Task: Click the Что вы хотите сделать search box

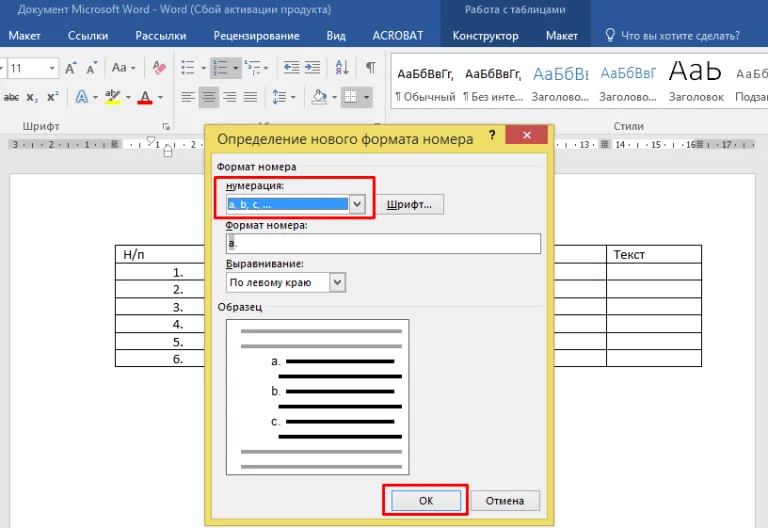Action: [673, 36]
